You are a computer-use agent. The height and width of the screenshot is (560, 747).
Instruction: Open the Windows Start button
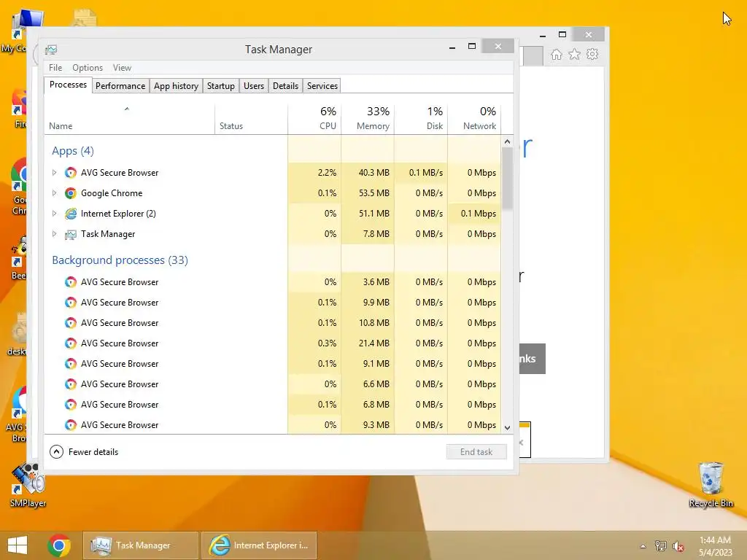pyautogui.click(x=18, y=545)
